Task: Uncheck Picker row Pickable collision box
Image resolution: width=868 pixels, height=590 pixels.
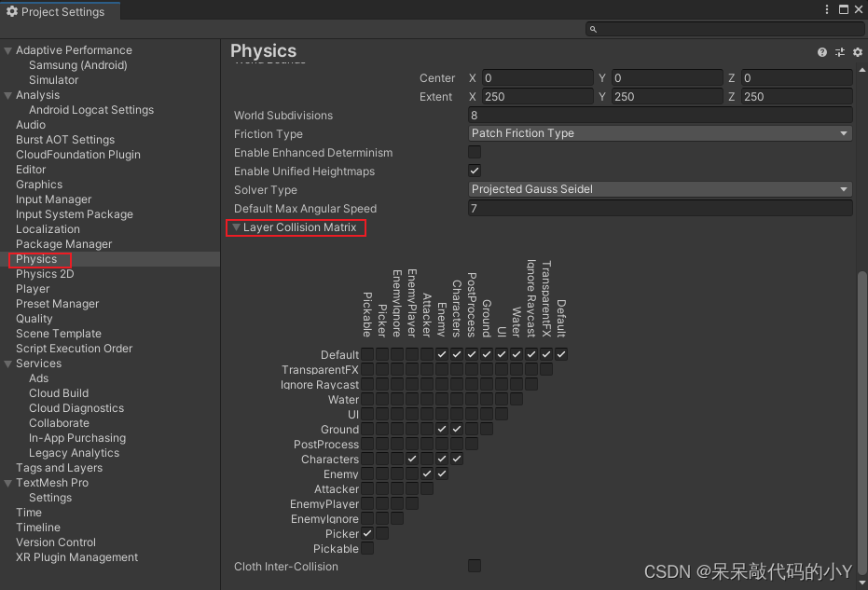Action: (367, 533)
